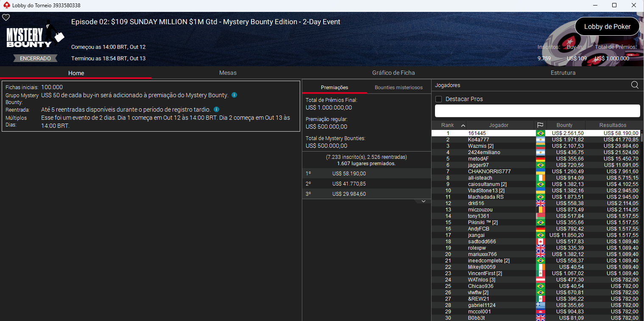Click info icon beside Mystery Bounty group text
The image size is (644, 321).
234,95
